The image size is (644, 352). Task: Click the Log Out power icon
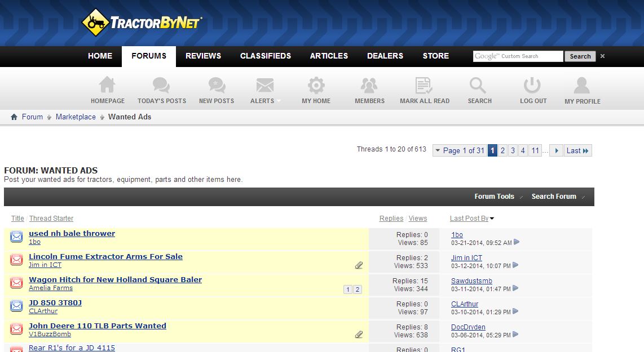(533, 86)
